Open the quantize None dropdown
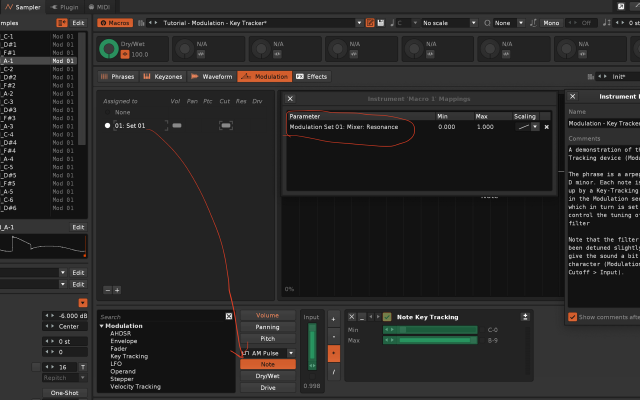 tap(521, 23)
